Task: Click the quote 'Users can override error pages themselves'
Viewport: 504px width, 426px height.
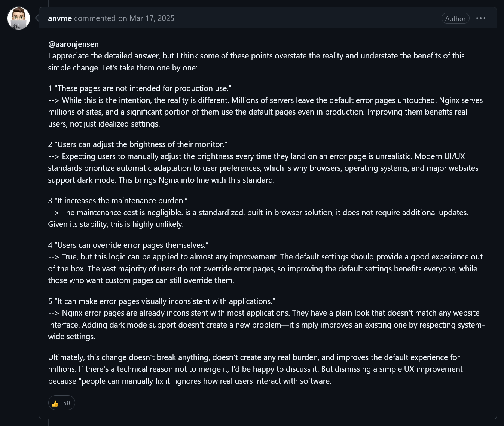Action: (131, 245)
